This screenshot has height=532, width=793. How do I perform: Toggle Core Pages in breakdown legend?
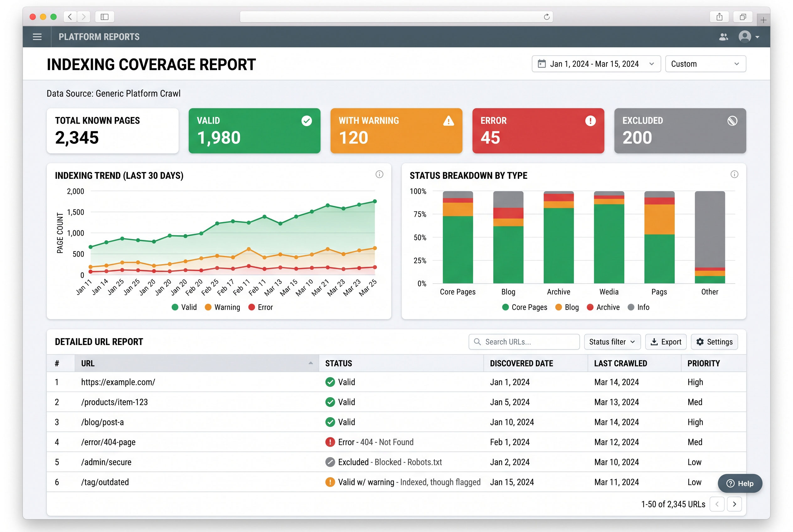pos(524,307)
